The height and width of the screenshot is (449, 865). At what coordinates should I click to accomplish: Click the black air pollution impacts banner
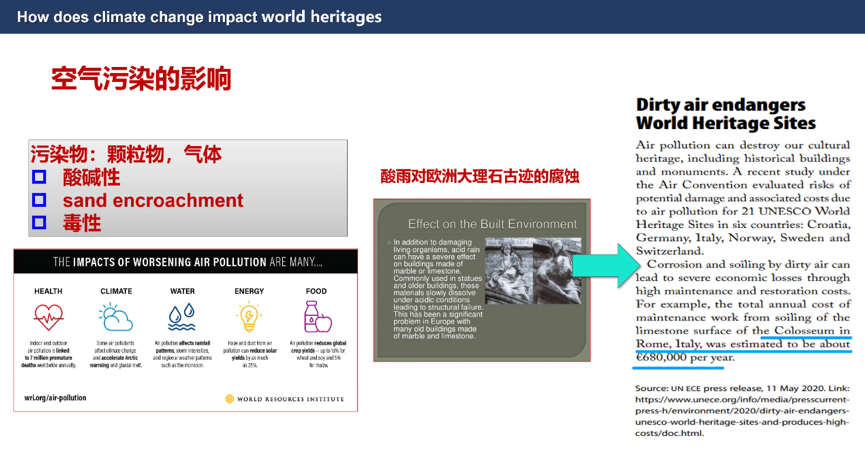[x=185, y=262]
